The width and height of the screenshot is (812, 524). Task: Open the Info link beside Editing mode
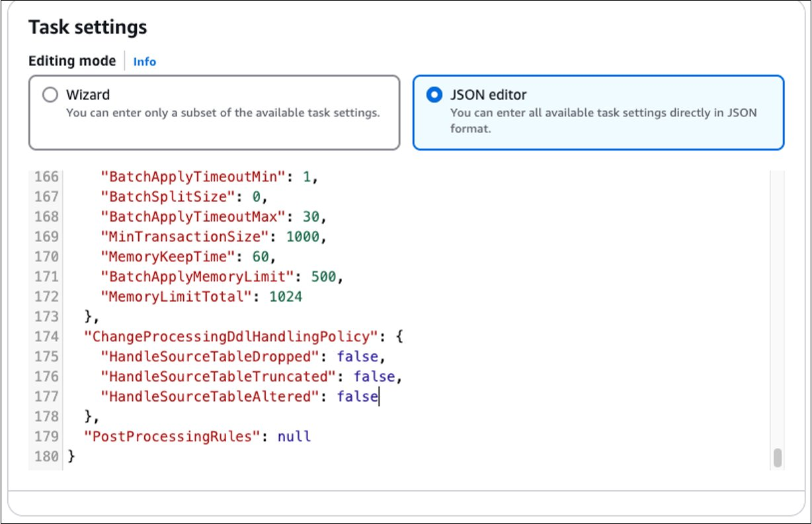tap(144, 62)
